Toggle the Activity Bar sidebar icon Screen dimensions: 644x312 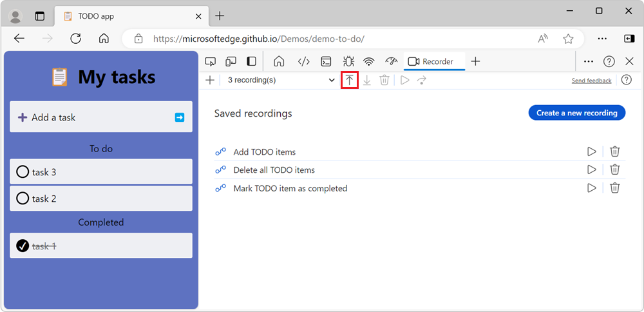[x=251, y=62]
